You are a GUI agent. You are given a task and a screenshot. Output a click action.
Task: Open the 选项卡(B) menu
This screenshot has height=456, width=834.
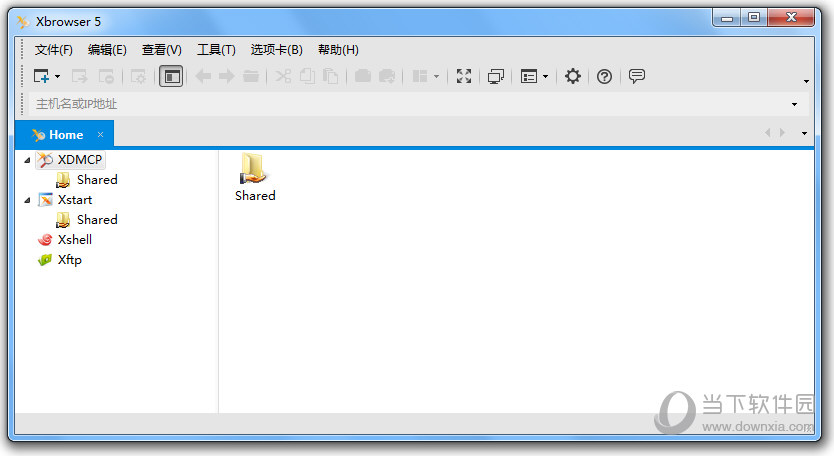tap(277, 50)
